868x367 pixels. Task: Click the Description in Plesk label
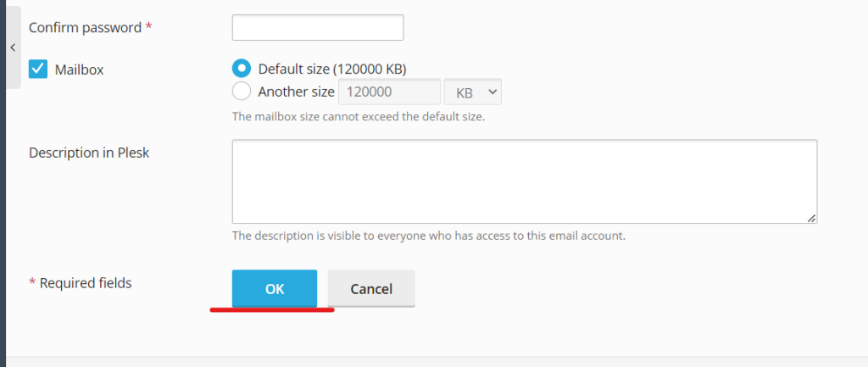89,153
